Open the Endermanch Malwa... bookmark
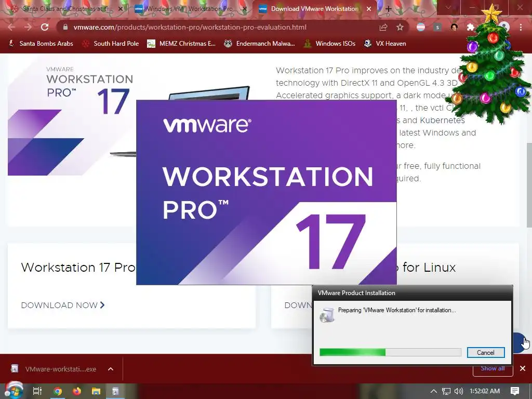The image size is (532, 399). tap(260, 44)
